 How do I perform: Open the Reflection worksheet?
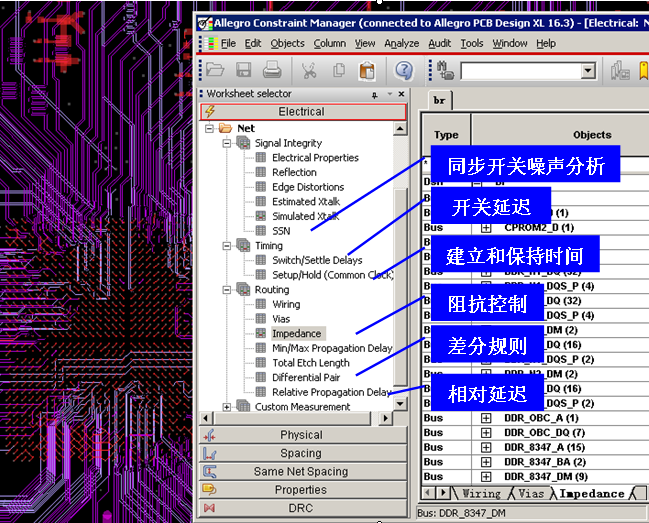click(294, 172)
